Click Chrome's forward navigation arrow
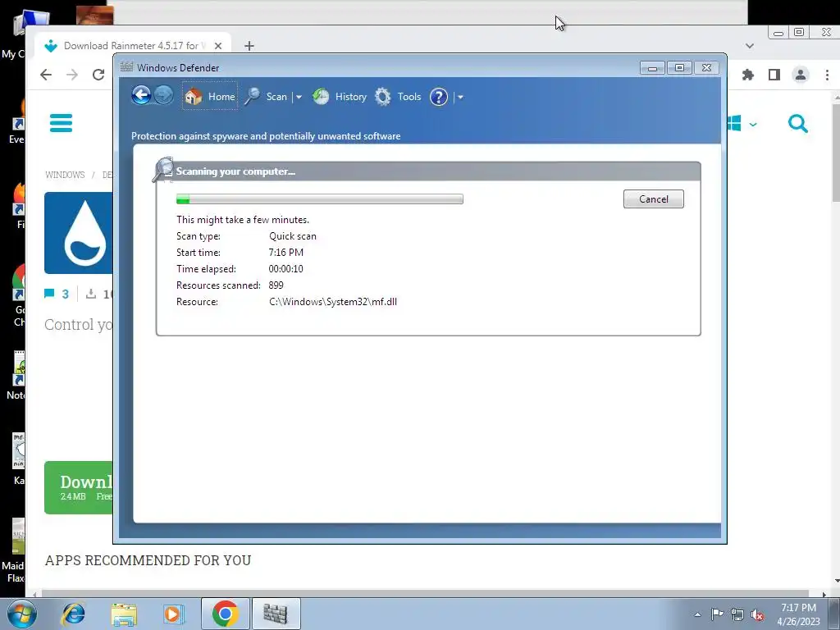The height and width of the screenshot is (630, 840). point(72,75)
